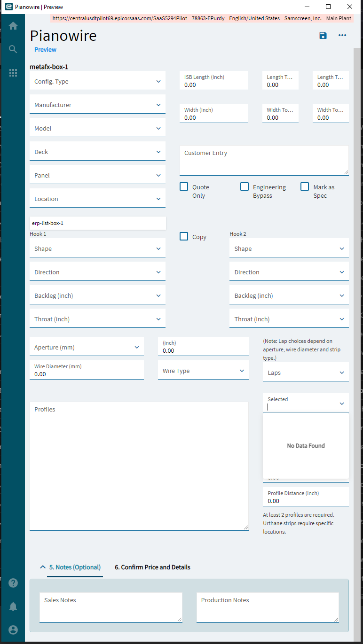Enable the Engineering Bypass checkbox
This screenshot has height=644, width=363.
[245, 186]
